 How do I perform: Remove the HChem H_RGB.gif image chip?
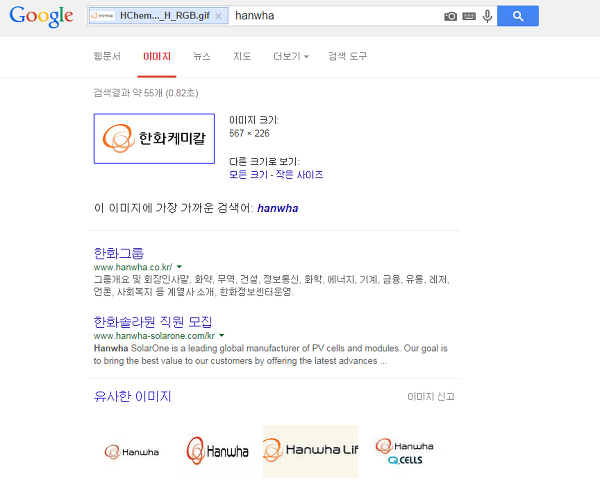tap(218, 16)
